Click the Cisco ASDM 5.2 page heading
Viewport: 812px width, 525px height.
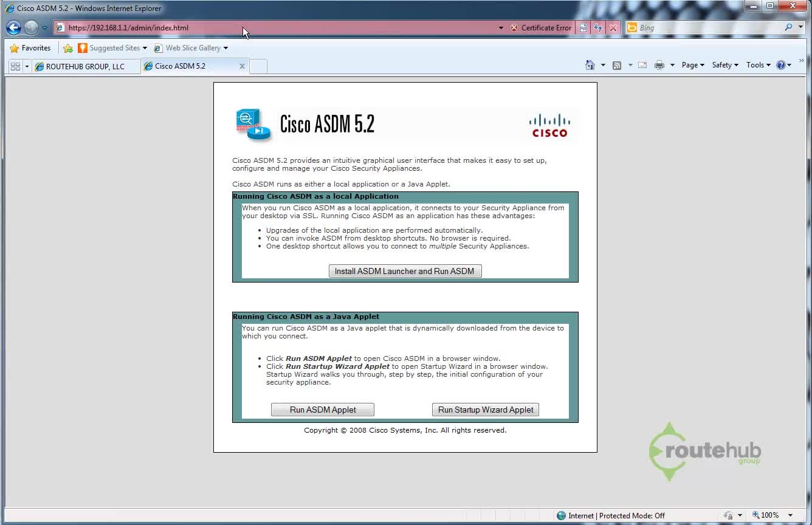(x=327, y=124)
